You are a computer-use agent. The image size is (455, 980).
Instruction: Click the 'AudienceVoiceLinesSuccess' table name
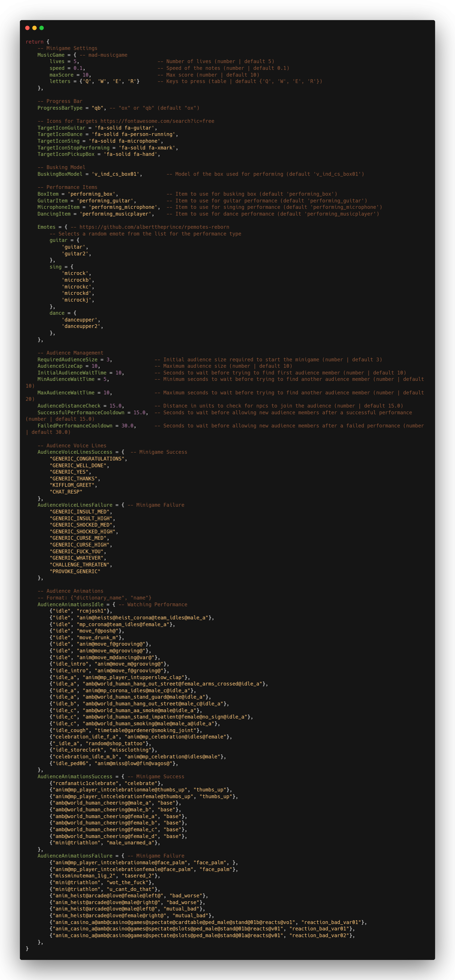tap(75, 452)
